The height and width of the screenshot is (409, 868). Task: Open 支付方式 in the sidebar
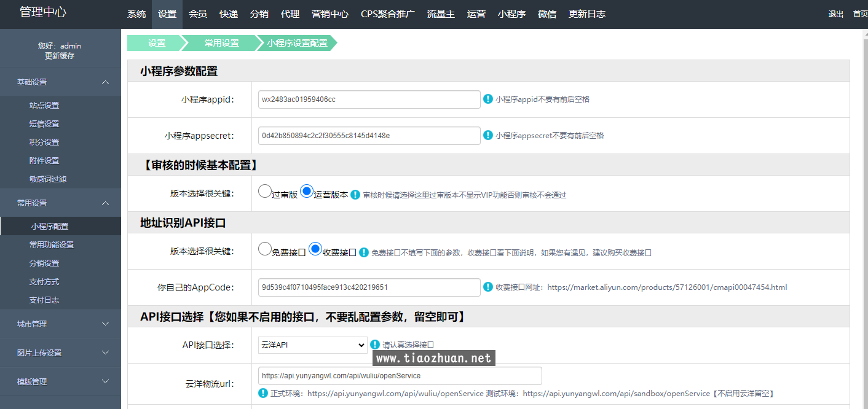coord(44,282)
